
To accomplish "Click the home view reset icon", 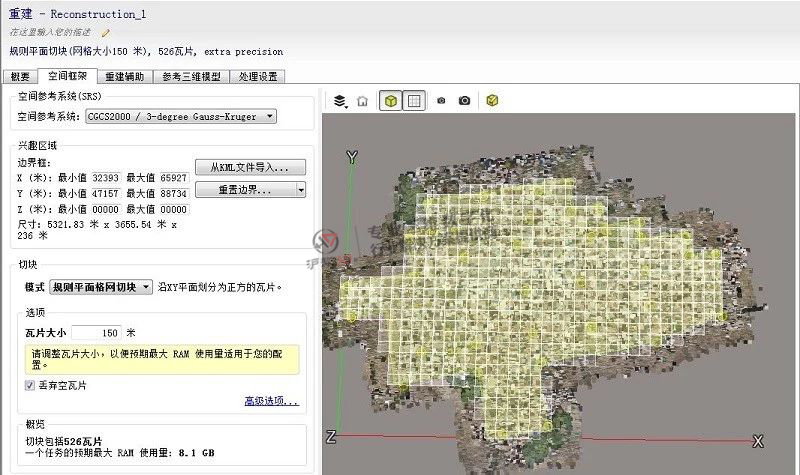I will coord(362,101).
